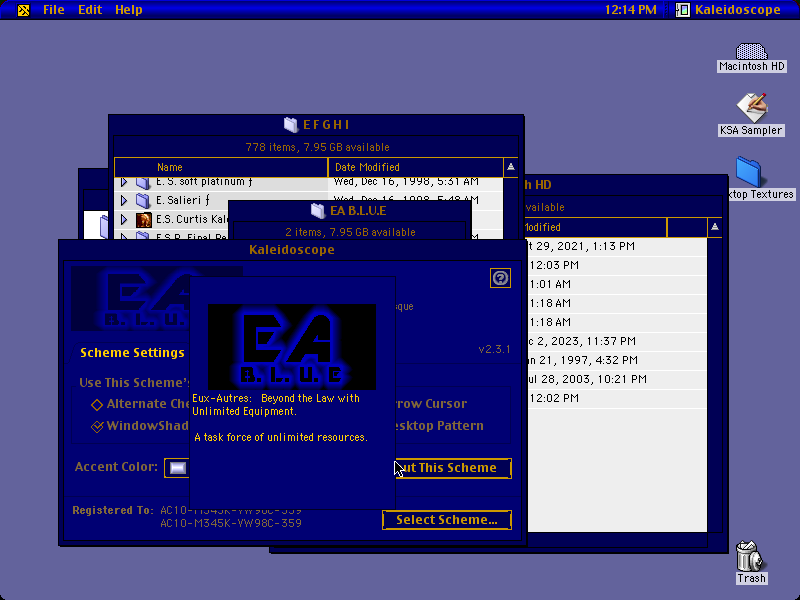Click the About This Scheme button

pos(453,468)
